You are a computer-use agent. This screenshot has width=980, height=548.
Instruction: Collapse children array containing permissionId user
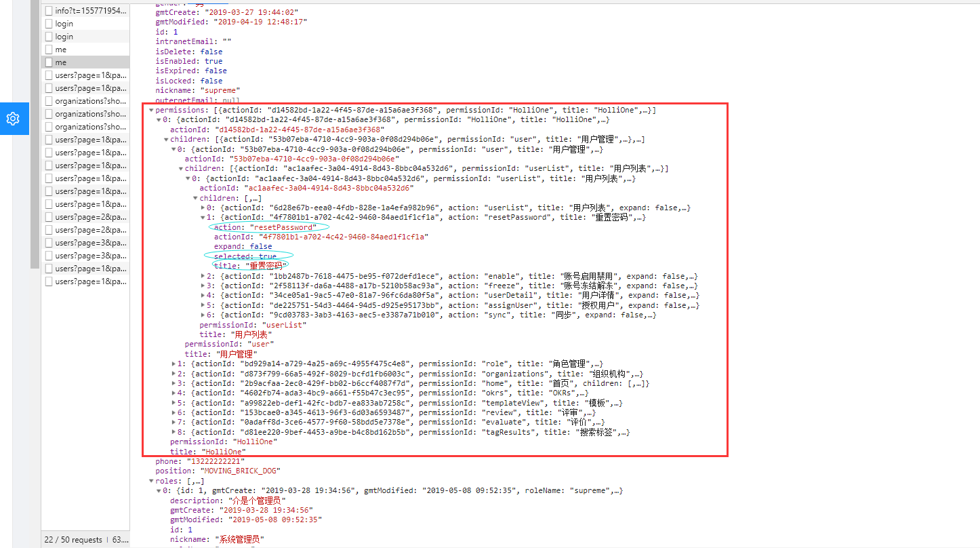point(165,139)
